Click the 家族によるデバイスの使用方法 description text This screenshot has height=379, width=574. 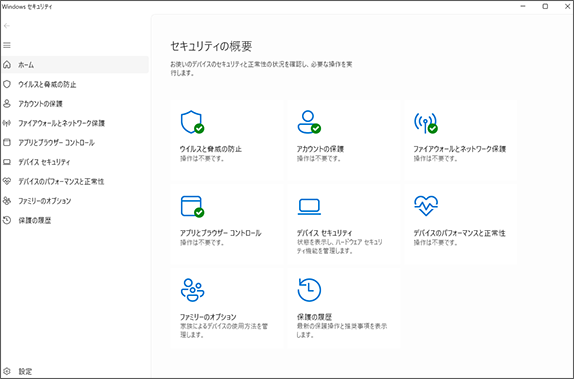click(x=224, y=330)
